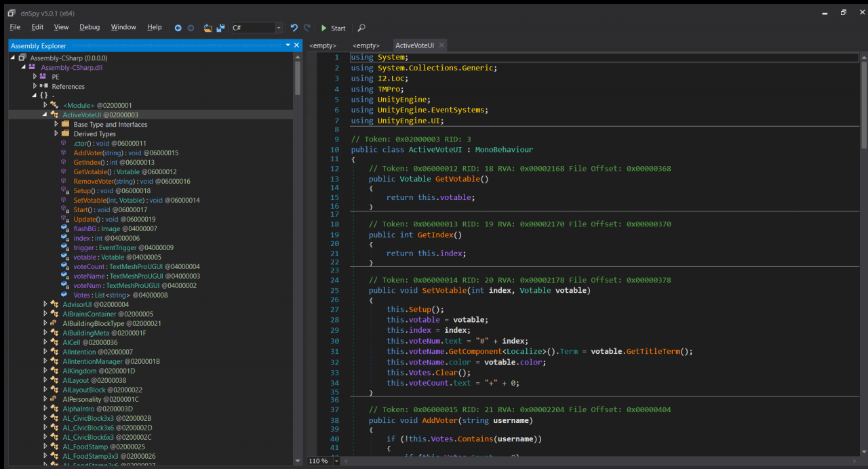Click the Navigate Backward arrow icon
Image resolution: width=868 pixels, height=469 pixels.
178,28
